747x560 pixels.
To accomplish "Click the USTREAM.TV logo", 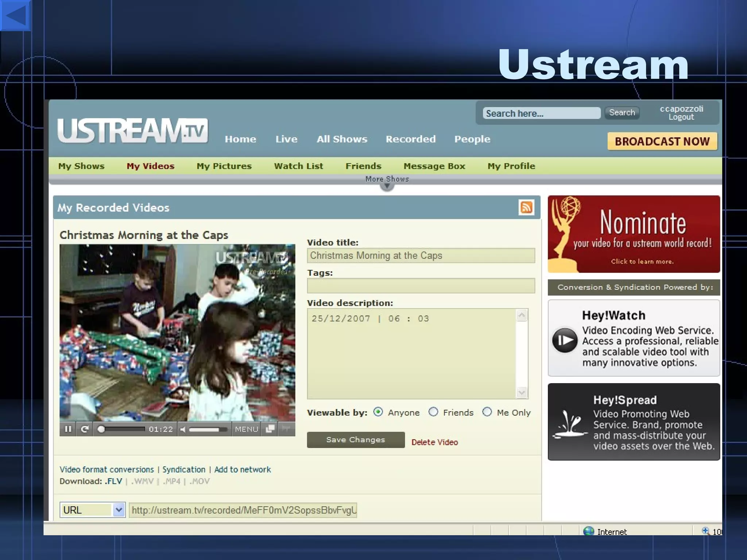I will 132,131.
